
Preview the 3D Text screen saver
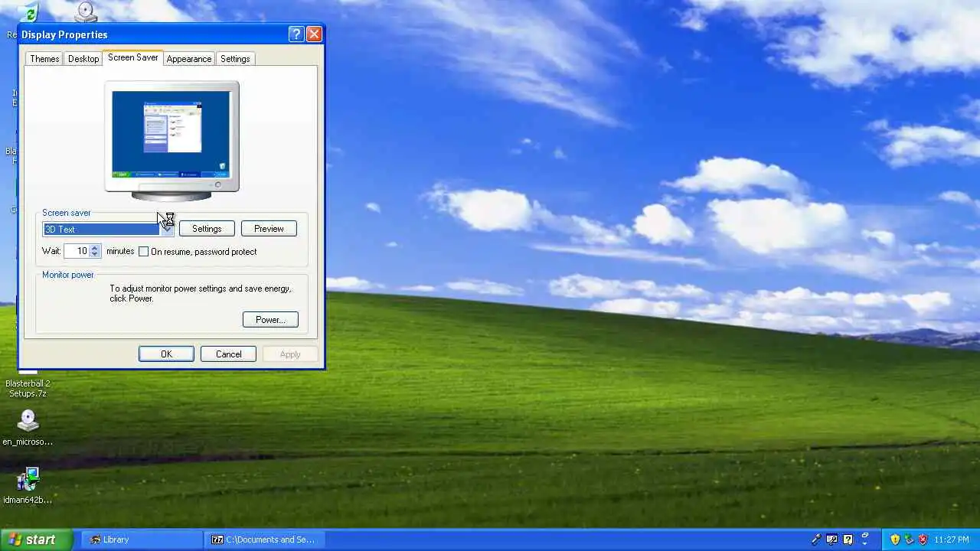(269, 229)
